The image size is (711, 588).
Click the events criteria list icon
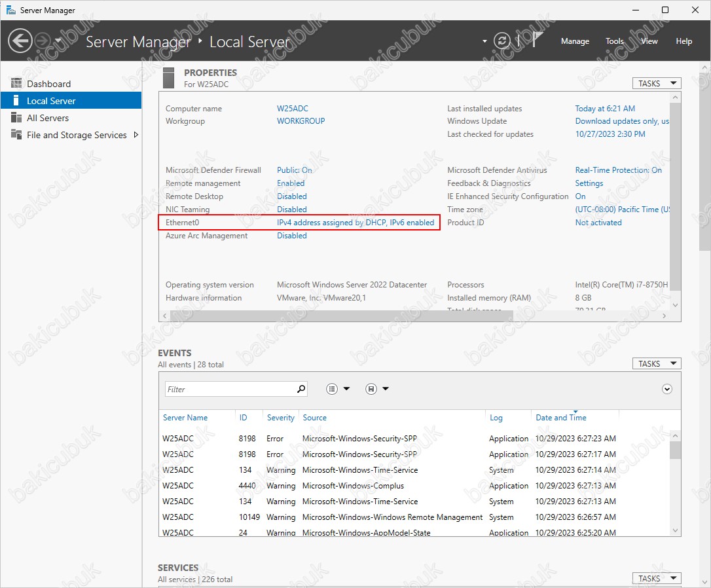332,389
